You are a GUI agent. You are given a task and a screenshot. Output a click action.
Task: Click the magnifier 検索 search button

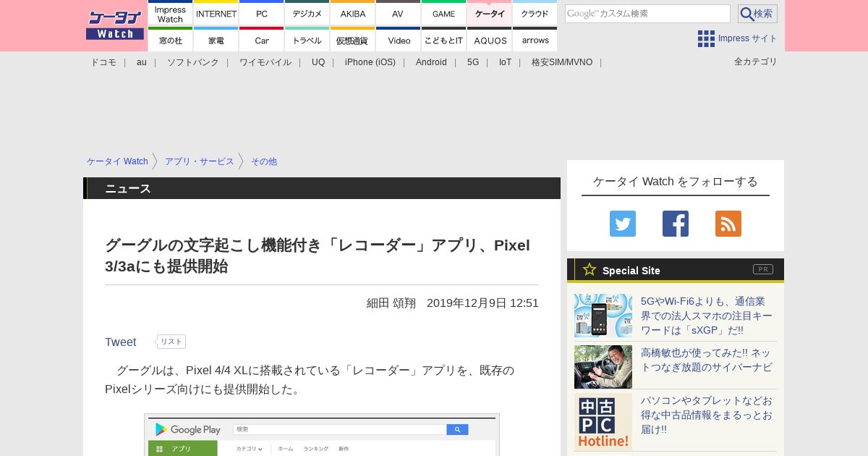point(757,14)
